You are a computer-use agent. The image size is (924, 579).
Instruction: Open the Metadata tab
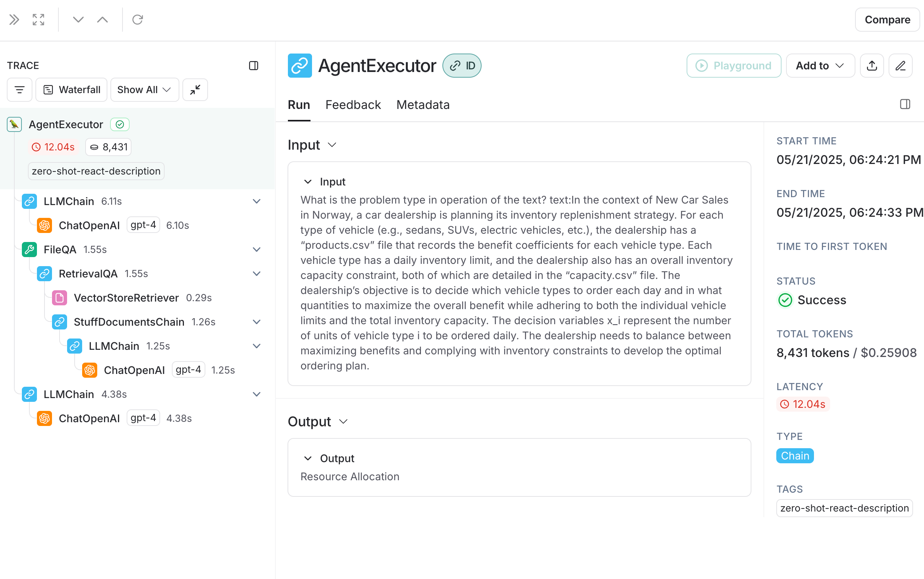[423, 104]
